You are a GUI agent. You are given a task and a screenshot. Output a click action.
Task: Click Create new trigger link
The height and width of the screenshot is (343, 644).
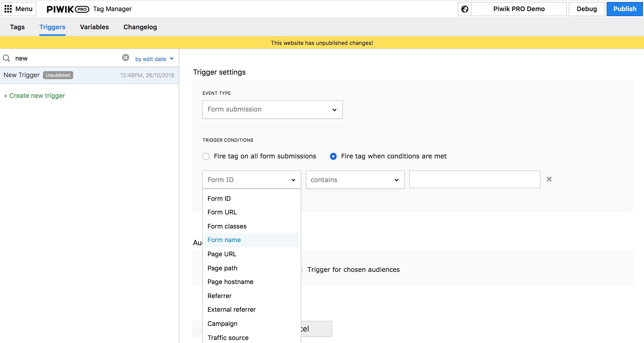tap(34, 96)
